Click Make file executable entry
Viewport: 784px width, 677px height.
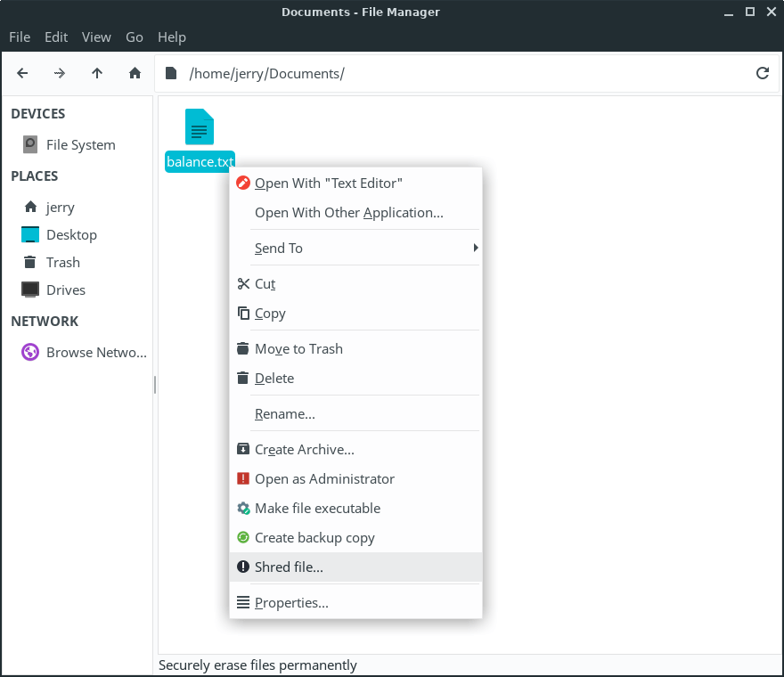pyautogui.click(x=317, y=508)
